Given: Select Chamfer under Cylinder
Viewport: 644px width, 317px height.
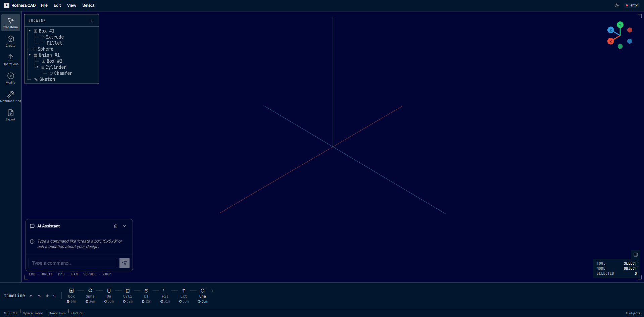Looking at the screenshot, I should point(63,73).
